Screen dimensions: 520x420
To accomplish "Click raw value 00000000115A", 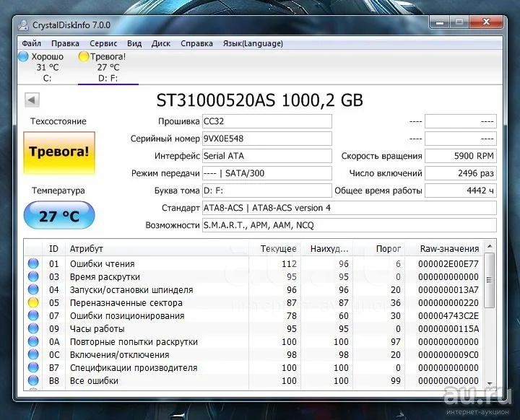I will [448, 328].
